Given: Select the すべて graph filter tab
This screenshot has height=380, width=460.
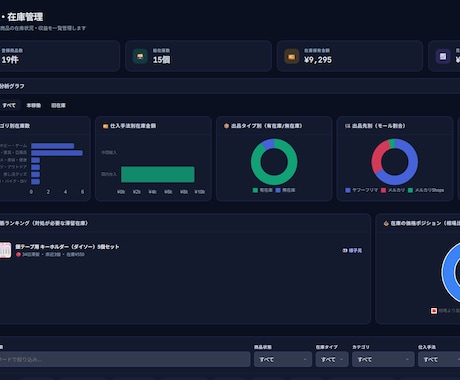Looking at the screenshot, I should pyautogui.click(x=9, y=105).
